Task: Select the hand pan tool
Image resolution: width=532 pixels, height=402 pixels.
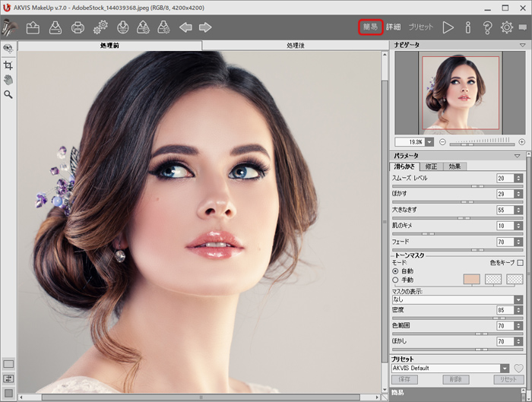Action: (x=8, y=80)
